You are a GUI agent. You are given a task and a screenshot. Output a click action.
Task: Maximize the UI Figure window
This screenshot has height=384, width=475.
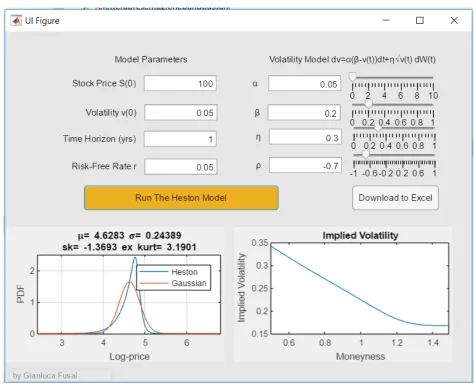point(420,20)
